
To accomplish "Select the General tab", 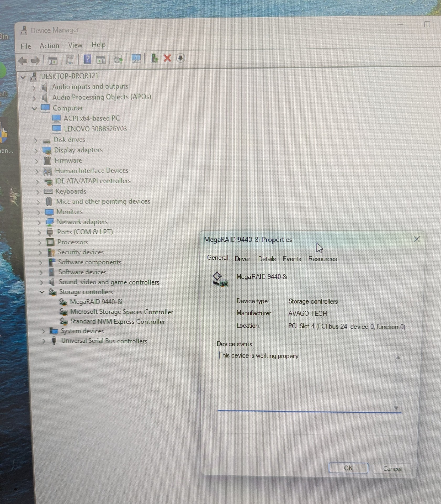I will click(x=217, y=258).
